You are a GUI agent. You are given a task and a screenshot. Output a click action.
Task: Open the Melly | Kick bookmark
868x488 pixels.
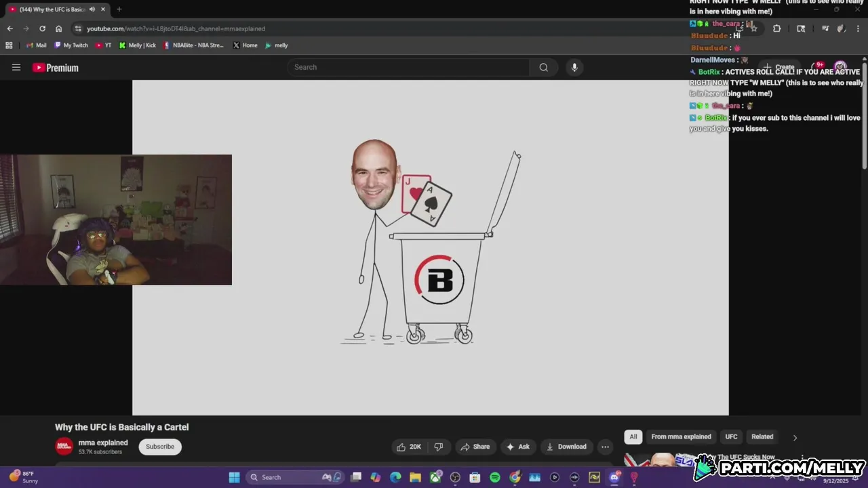point(138,45)
